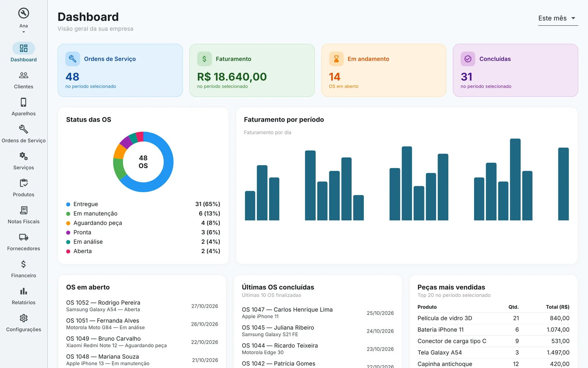This screenshot has height=368, width=588.
Task: Click the Entregue legend color dot
Action: point(68,204)
